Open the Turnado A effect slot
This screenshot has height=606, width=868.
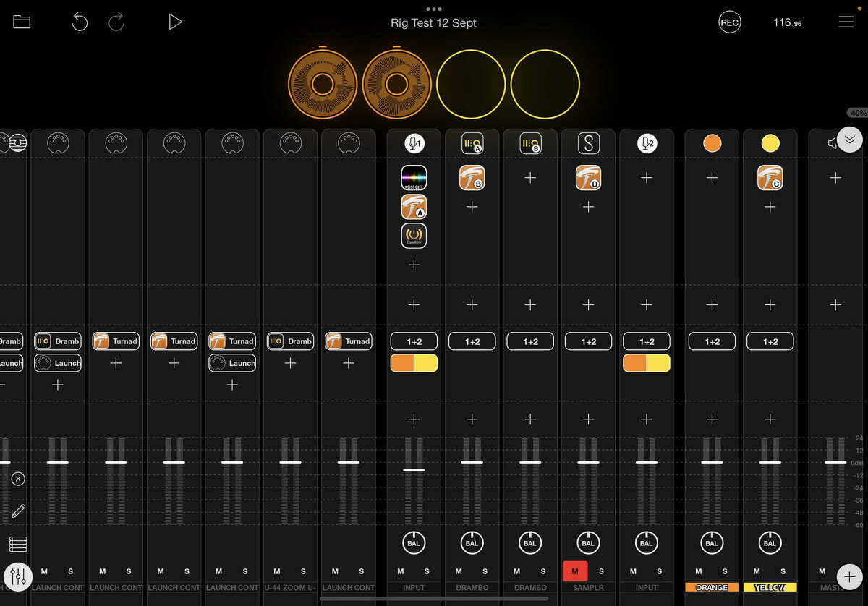pyautogui.click(x=414, y=207)
